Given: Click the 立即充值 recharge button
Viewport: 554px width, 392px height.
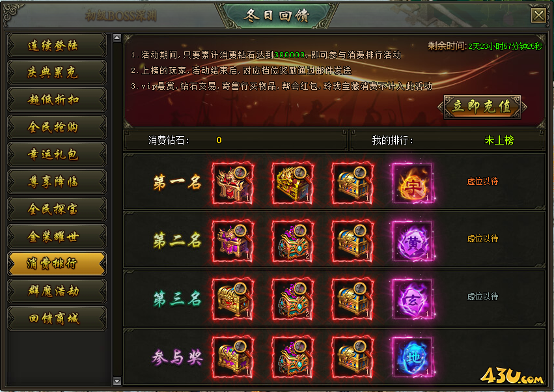Looking at the screenshot, I should (482, 106).
